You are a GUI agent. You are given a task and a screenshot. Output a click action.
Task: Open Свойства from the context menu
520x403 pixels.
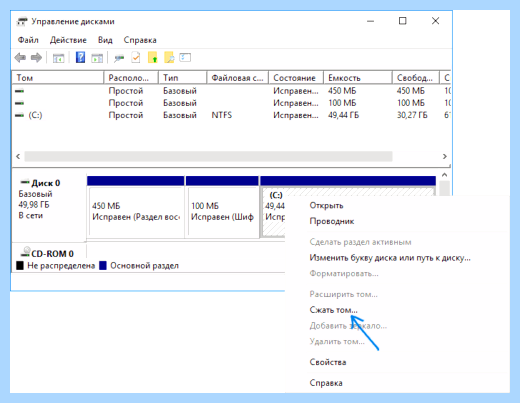[x=328, y=362]
